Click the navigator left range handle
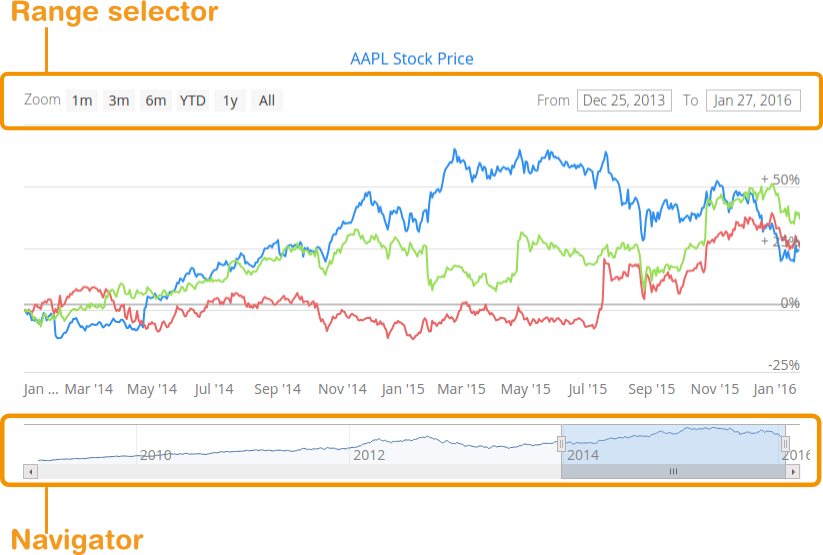This screenshot has height=555, width=823. [x=561, y=443]
